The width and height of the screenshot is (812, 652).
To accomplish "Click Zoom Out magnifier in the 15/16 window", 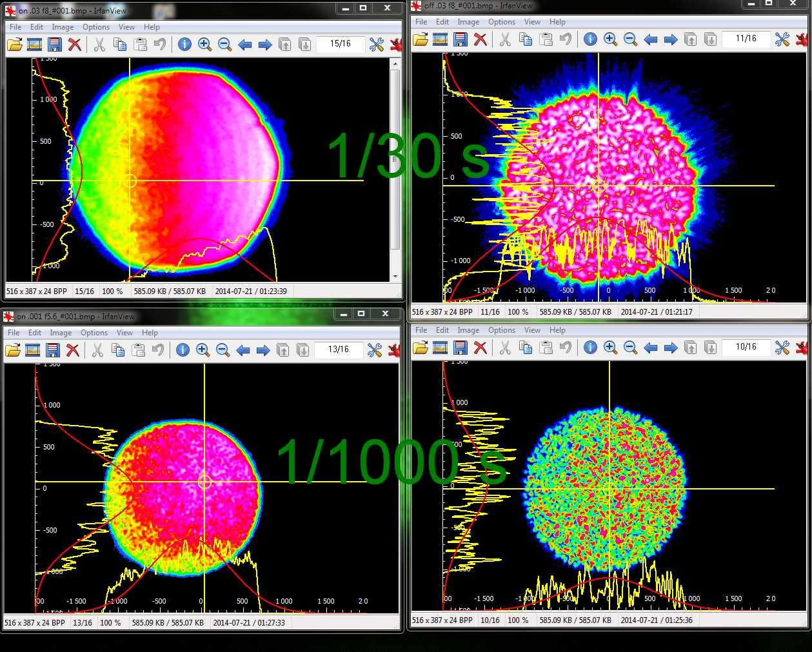I will click(224, 44).
